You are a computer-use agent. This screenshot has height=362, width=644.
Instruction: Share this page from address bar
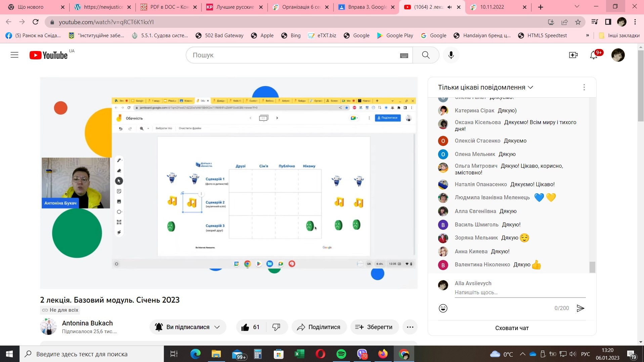click(564, 22)
